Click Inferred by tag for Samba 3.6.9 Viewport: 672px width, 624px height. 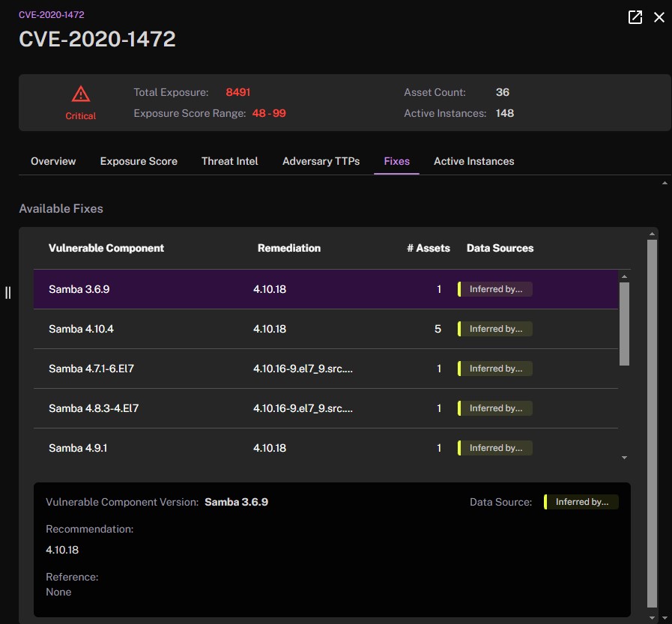tap(495, 289)
